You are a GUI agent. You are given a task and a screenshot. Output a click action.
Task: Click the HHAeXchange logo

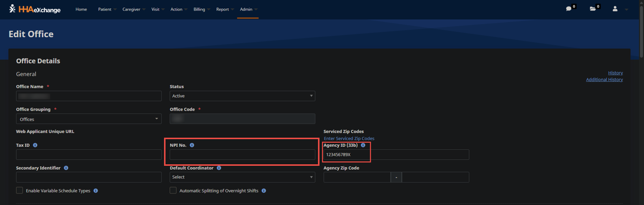pos(35,9)
